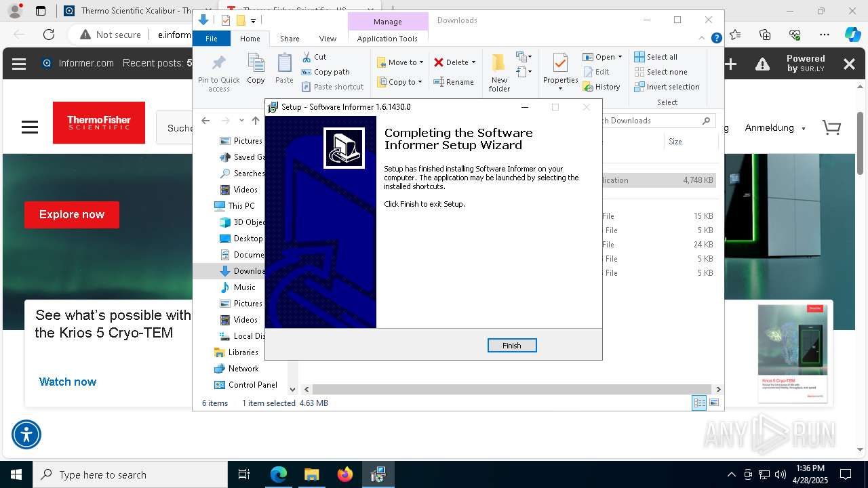The image size is (868, 488).
Task: Click History in the ribbon
Action: point(601,87)
